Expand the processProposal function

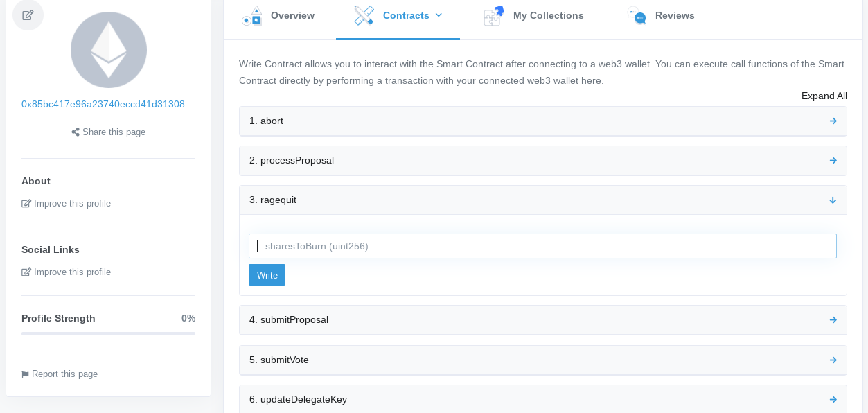point(833,161)
